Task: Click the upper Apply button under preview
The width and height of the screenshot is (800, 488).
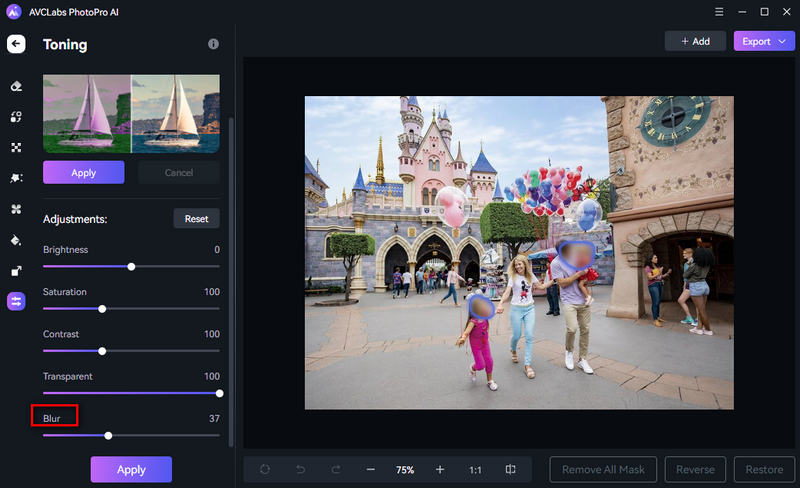Action: 84,173
